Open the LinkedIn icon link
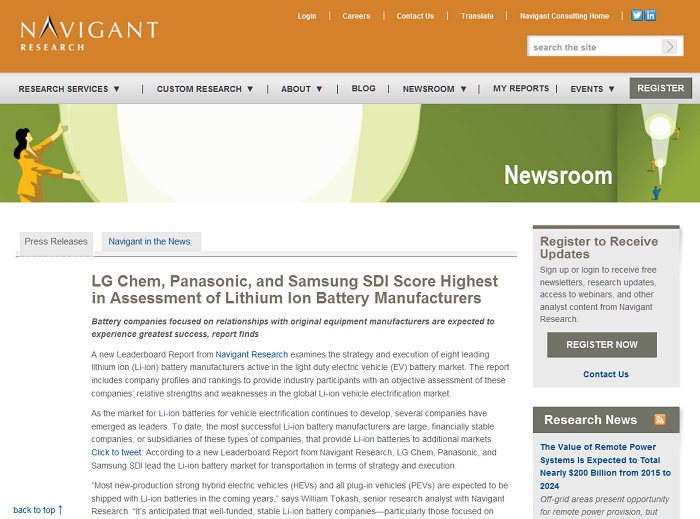Image resolution: width=700 pixels, height=519 pixels. 651,16
